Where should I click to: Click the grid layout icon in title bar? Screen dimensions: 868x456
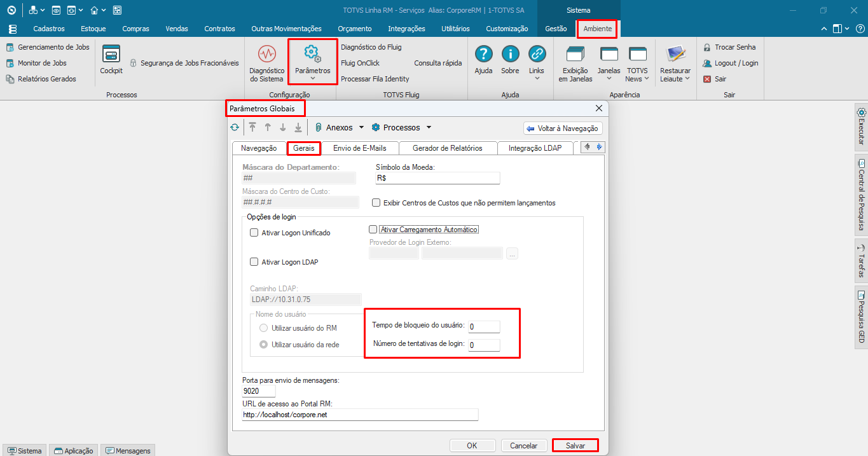pos(117,10)
